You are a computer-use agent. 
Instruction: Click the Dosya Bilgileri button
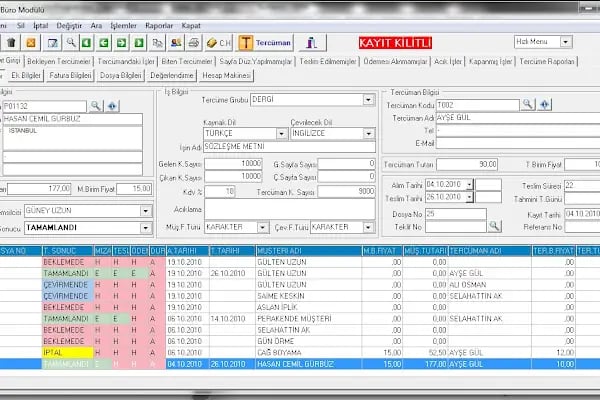pos(121,75)
